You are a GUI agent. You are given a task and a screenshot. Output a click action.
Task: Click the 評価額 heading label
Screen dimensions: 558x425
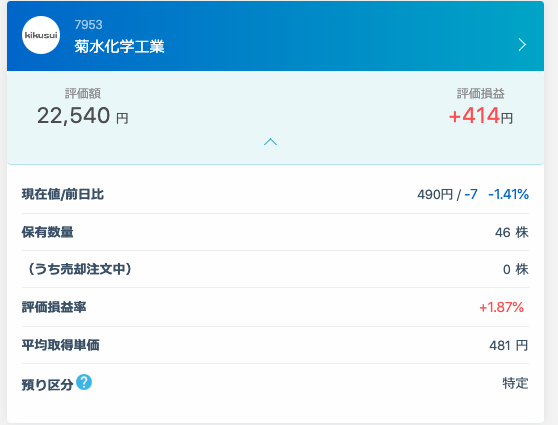tap(83, 93)
